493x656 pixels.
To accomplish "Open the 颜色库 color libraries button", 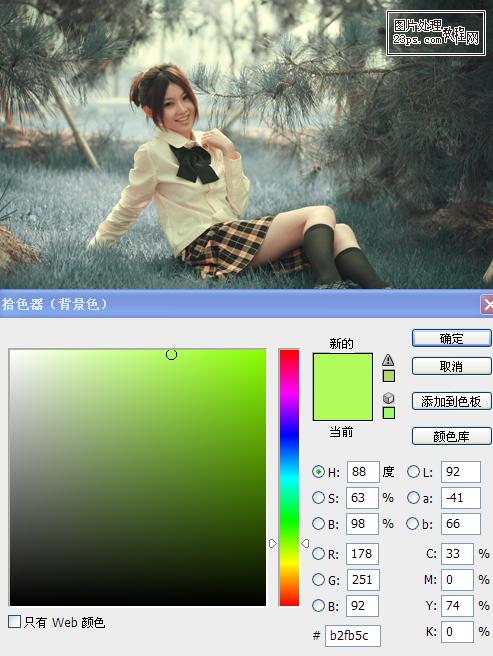I will click(x=451, y=436).
